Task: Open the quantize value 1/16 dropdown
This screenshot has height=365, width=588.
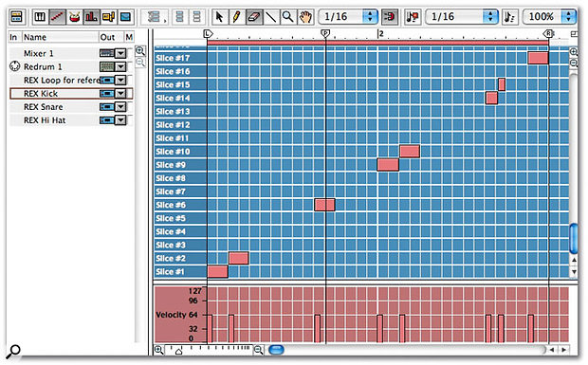Action: click(x=462, y=17)
